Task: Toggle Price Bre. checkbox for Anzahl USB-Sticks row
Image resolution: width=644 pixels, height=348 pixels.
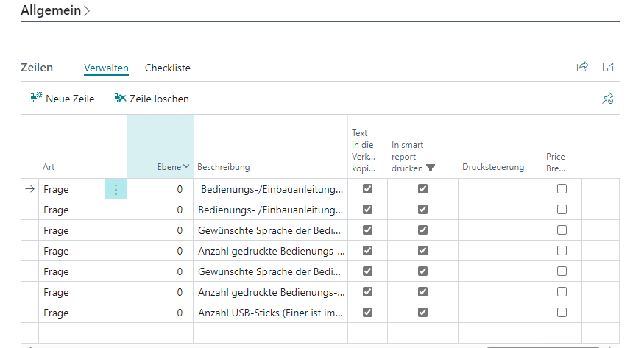Action: coord(562,312)
